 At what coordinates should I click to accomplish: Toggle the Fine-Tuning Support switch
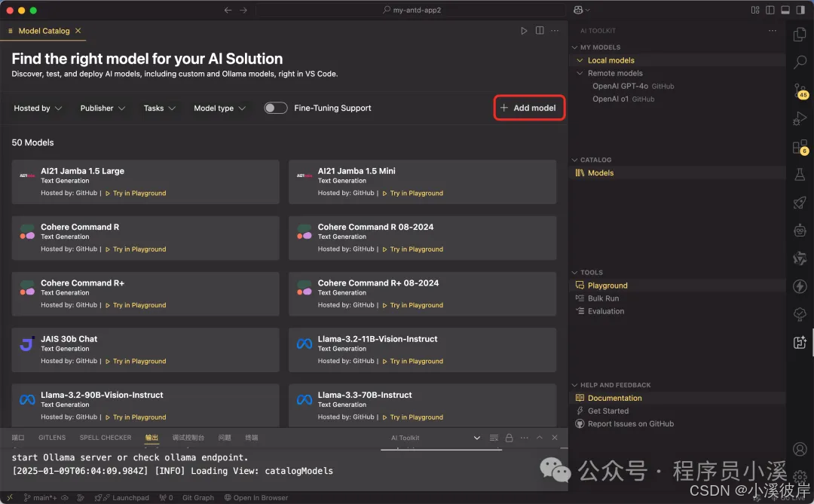[x=276, y=108]
